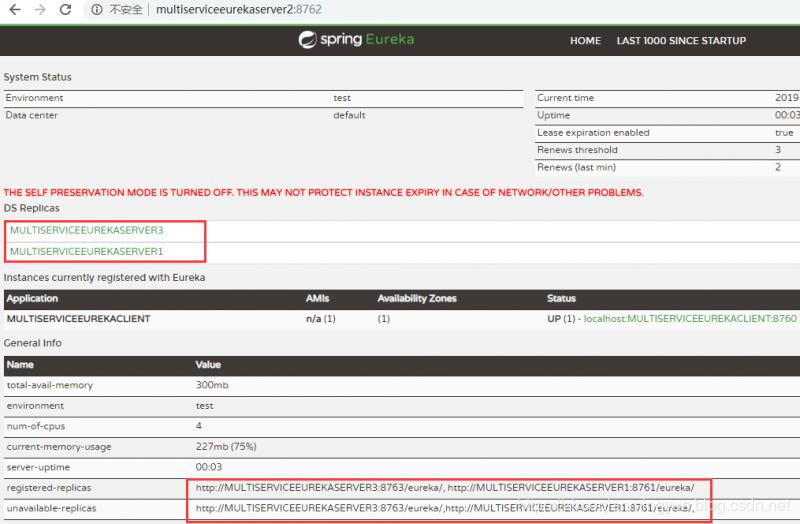Click the browser forward arrow

tap(40, 9)
